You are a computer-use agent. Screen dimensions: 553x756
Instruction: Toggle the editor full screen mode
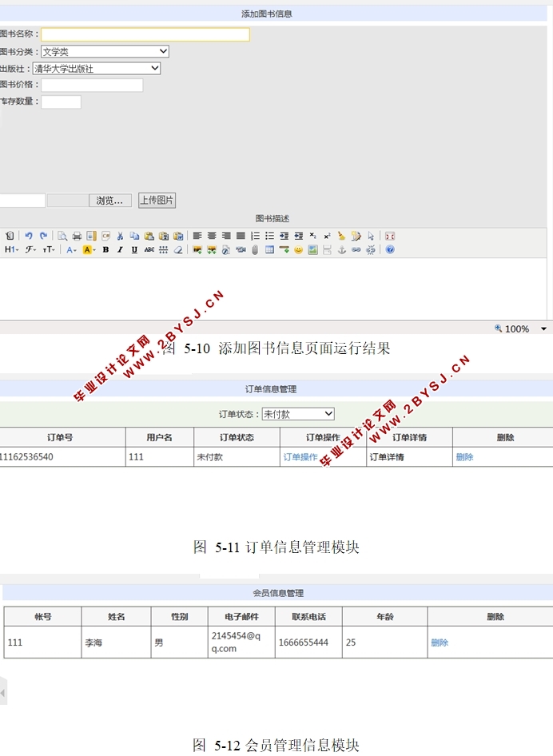[x=390, y=236]
